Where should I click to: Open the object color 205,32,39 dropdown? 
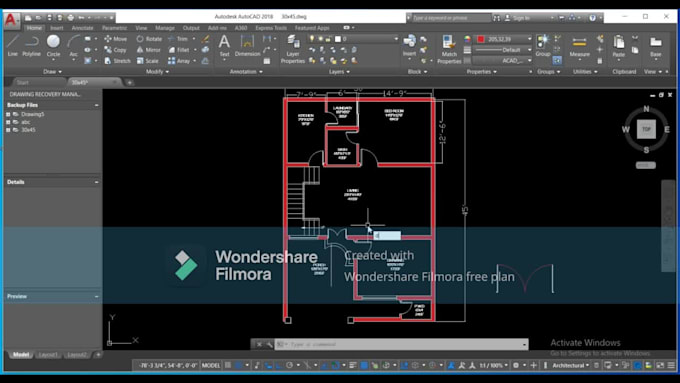pos(504,39)
